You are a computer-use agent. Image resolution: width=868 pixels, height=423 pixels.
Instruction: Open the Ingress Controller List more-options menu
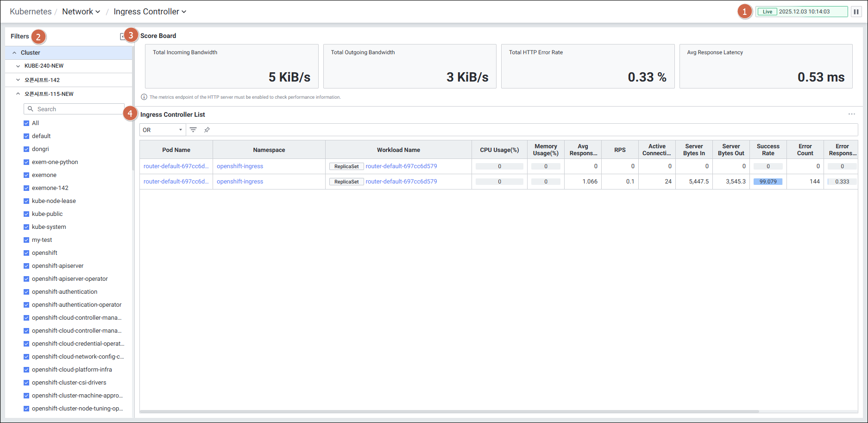851,114
